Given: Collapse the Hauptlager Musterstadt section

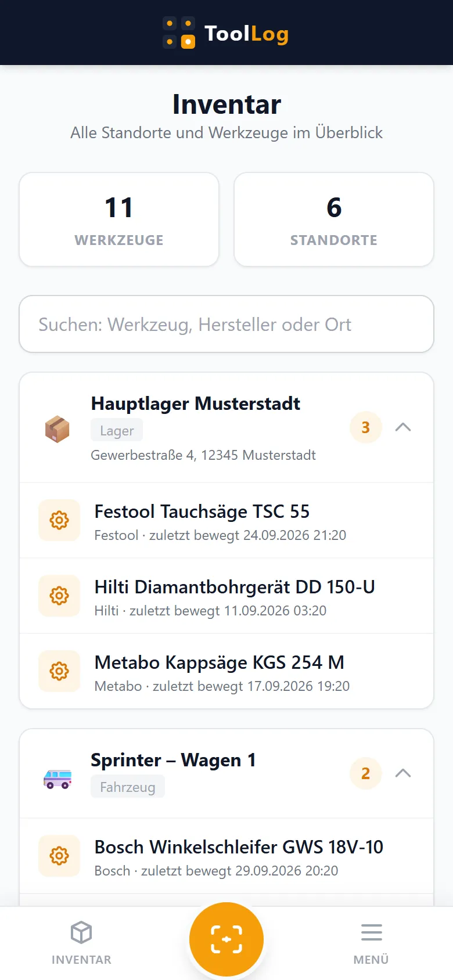Looking at the screenshot, I should (x=403, y=427).
